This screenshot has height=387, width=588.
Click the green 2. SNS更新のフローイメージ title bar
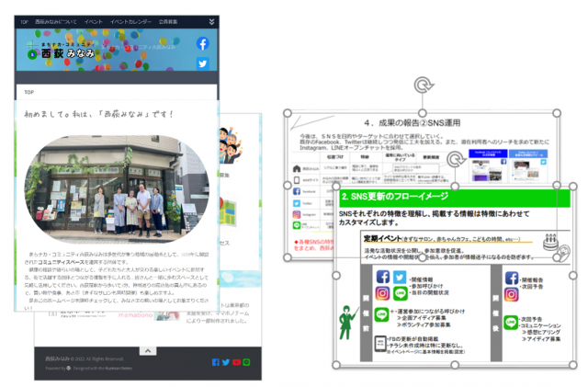point(455,199)
